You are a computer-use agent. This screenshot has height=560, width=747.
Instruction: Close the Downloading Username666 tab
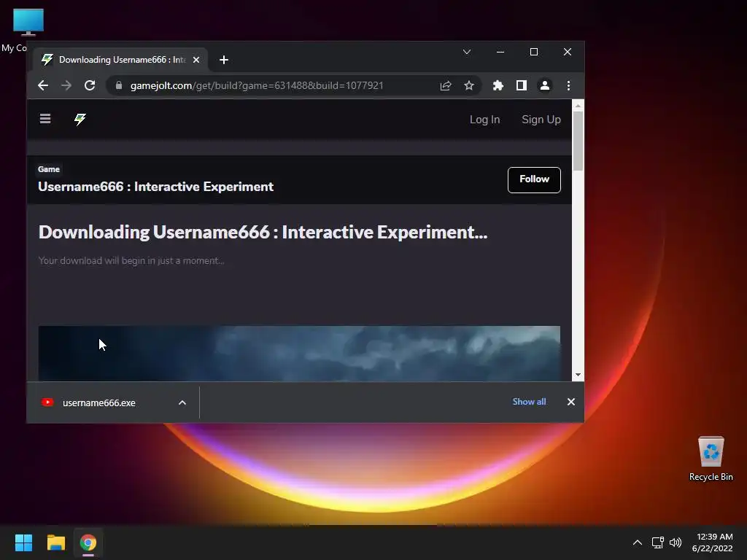tap(196, 60)
